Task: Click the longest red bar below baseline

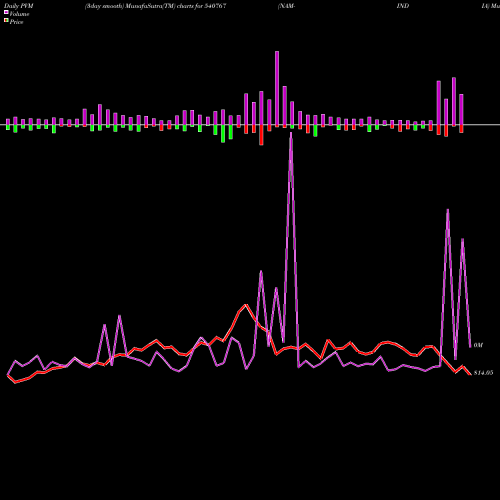Action: coord(261,135)
